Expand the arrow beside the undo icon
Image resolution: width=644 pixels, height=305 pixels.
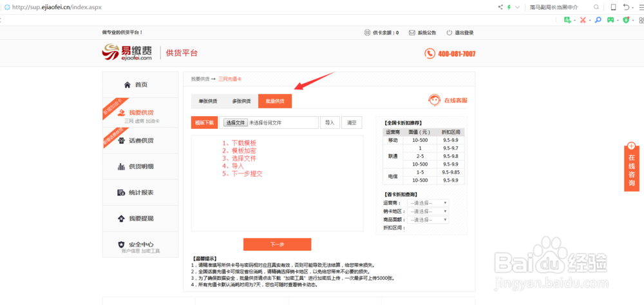click(634, 7)
